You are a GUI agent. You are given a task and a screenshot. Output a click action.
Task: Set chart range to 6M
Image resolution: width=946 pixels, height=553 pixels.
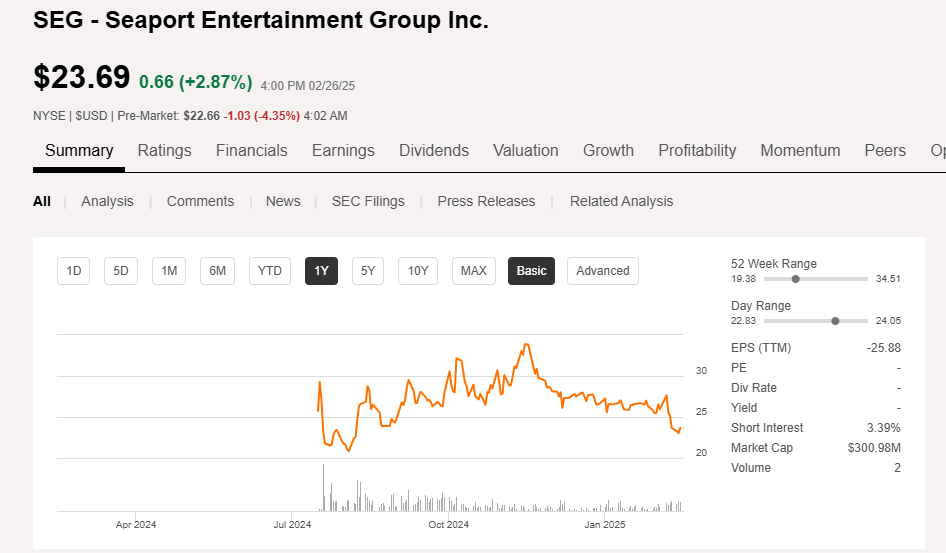coord(217,271)
